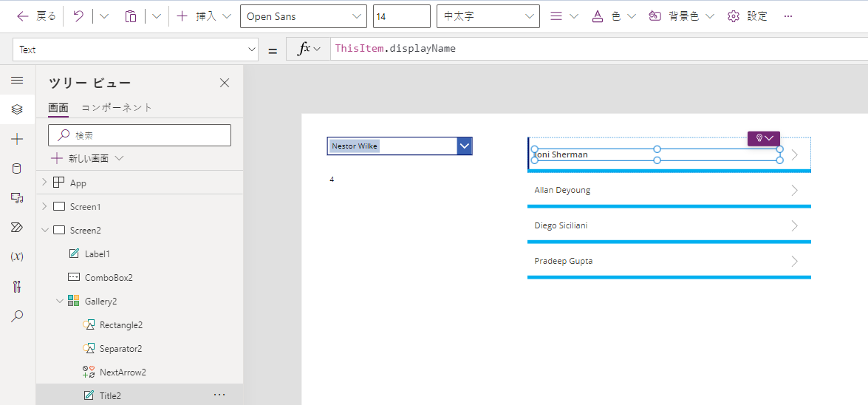The height and width of the screenshot is (405, 868).
Task: Open the variables (x) icon panel
Action: coord(17,256)
